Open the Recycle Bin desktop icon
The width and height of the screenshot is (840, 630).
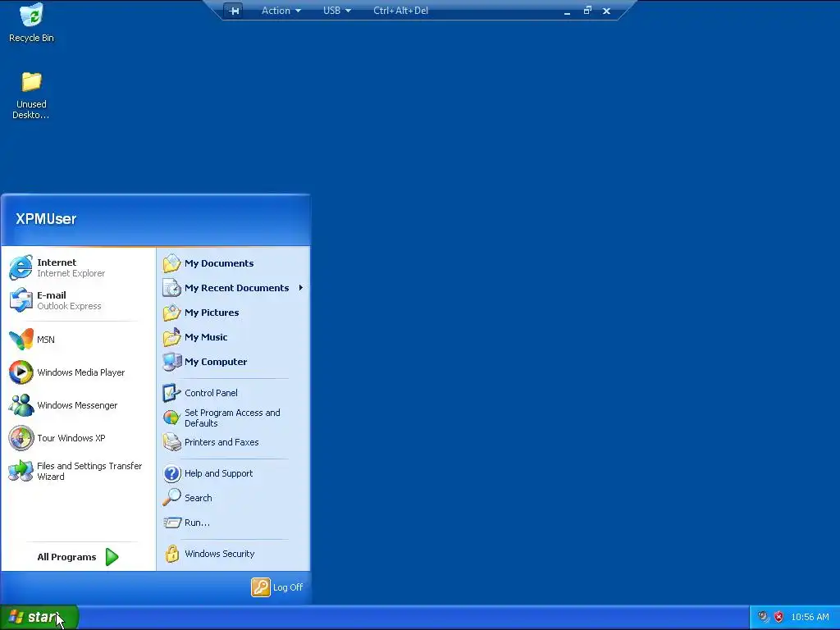(x=31, y=22)
